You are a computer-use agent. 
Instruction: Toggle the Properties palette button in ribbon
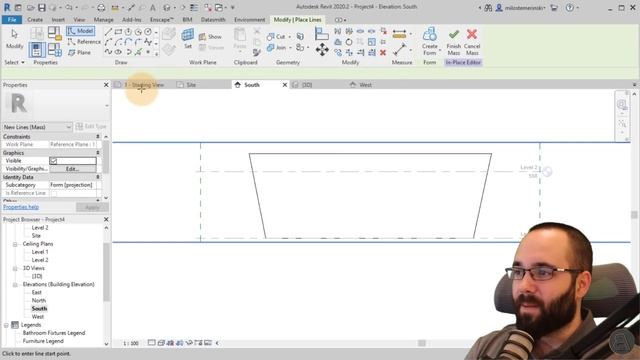pos(37,50)
